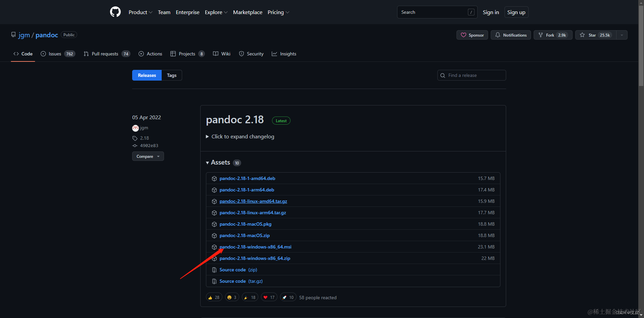Click the tag icon next to 2.18

(135, 138)
